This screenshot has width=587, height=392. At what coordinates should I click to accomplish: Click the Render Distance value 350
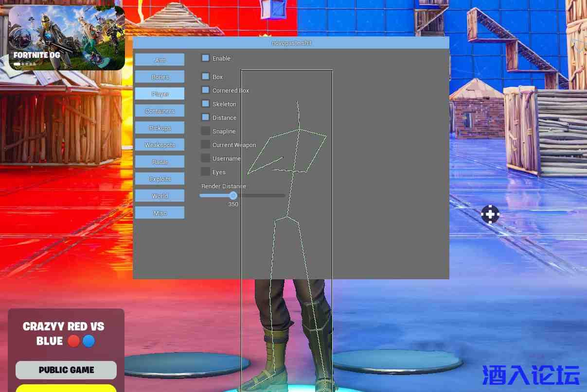[233, 205]
